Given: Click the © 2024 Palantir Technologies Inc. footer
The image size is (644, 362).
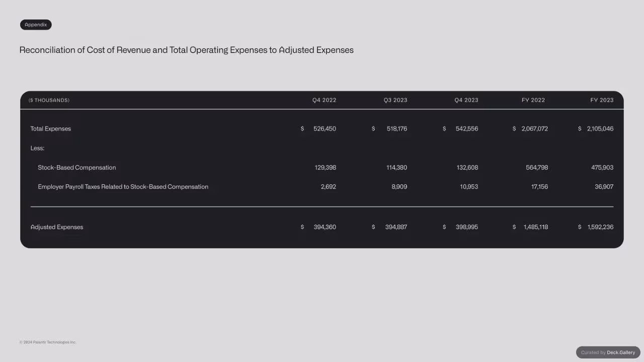Looking at the screenshot, I should click(48, 342).
